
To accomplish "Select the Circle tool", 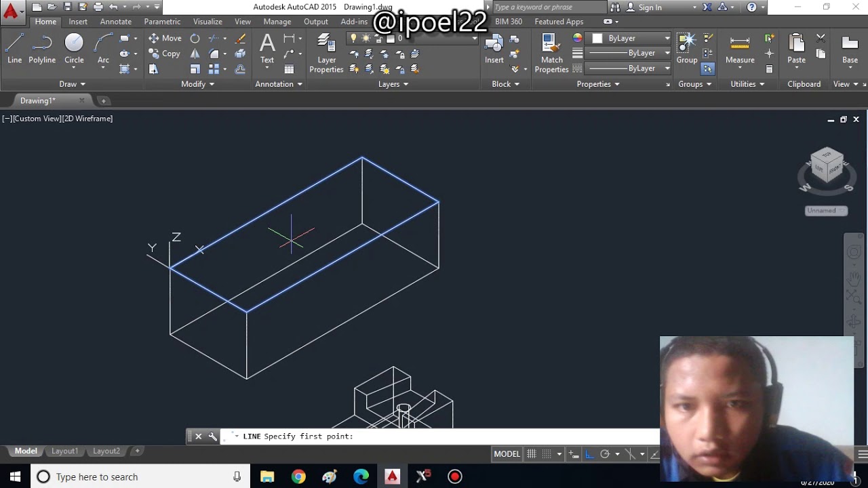I will (74, 49).
